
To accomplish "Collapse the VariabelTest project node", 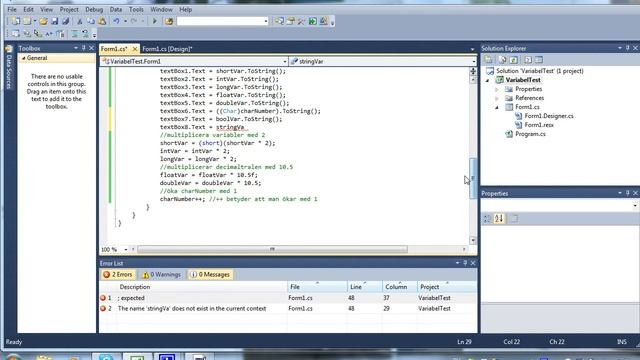I will pos(487,80).
